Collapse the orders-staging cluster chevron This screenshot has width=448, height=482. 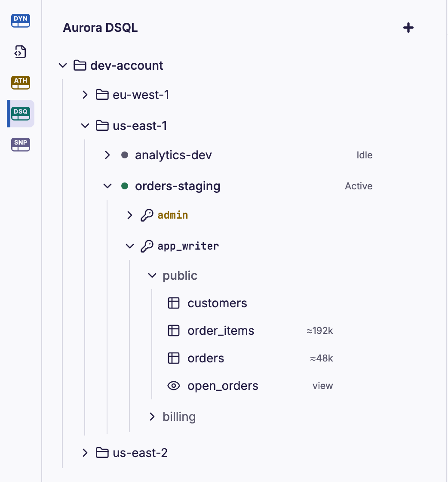[107, 186]
